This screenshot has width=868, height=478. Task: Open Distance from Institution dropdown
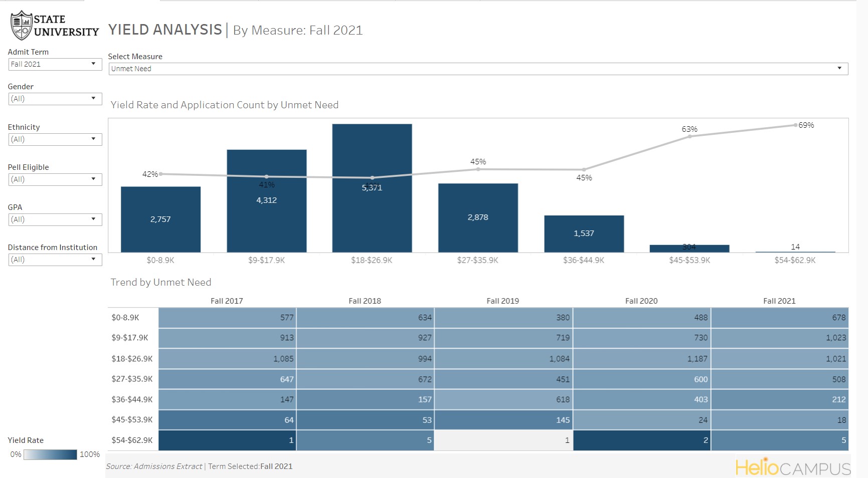click(x=55, y=260)
